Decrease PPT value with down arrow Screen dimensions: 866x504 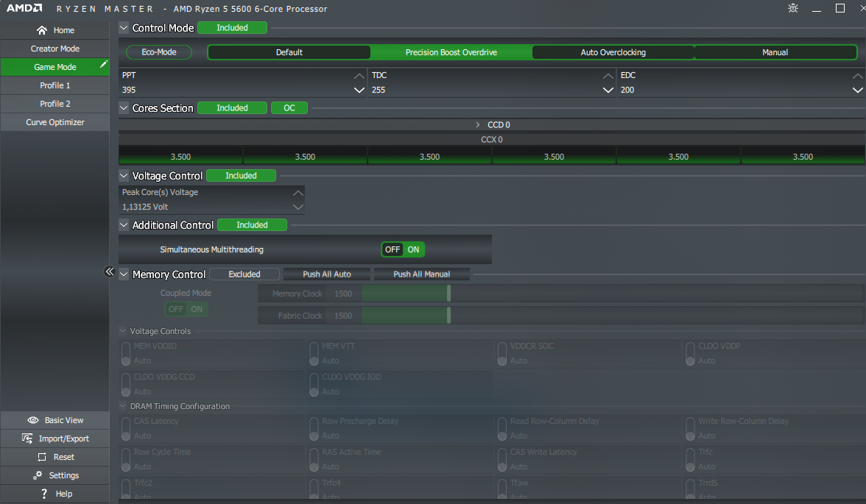[x=359, y=90]
